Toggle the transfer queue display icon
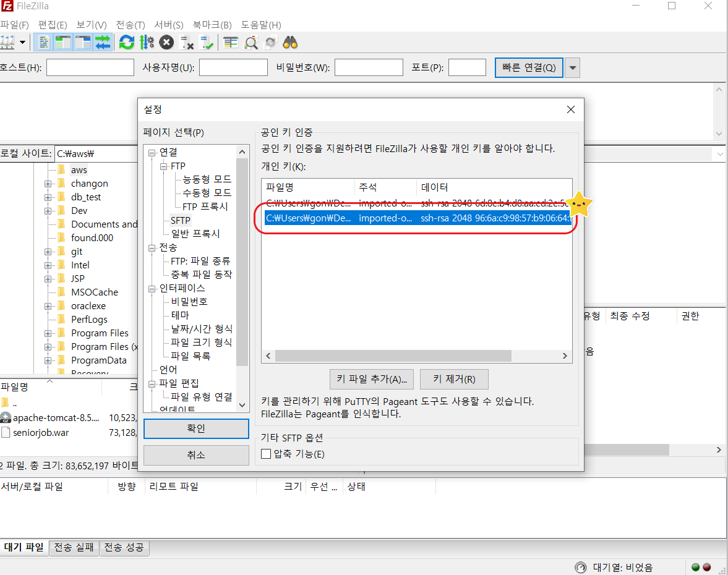 click(103, 43)
